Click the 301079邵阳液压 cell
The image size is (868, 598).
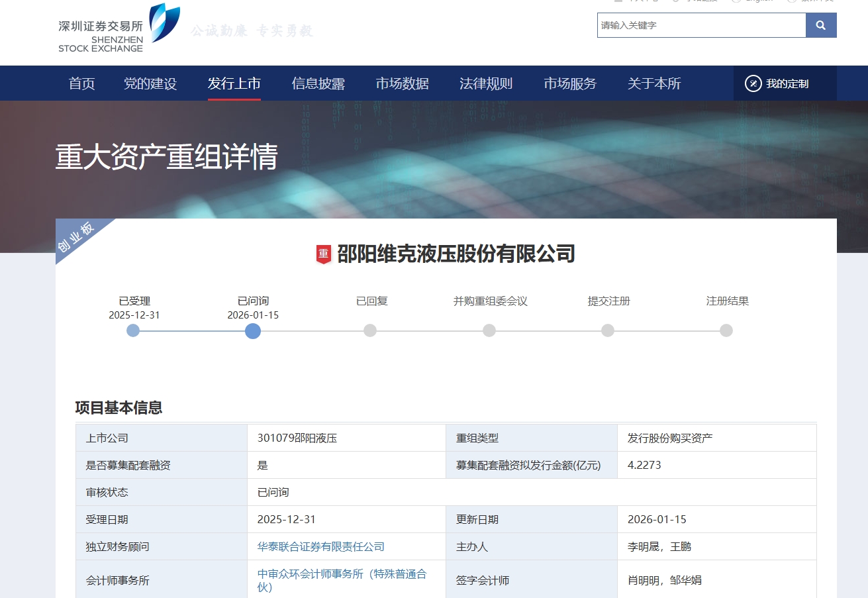pyautogui.click(x=346, y=438)
